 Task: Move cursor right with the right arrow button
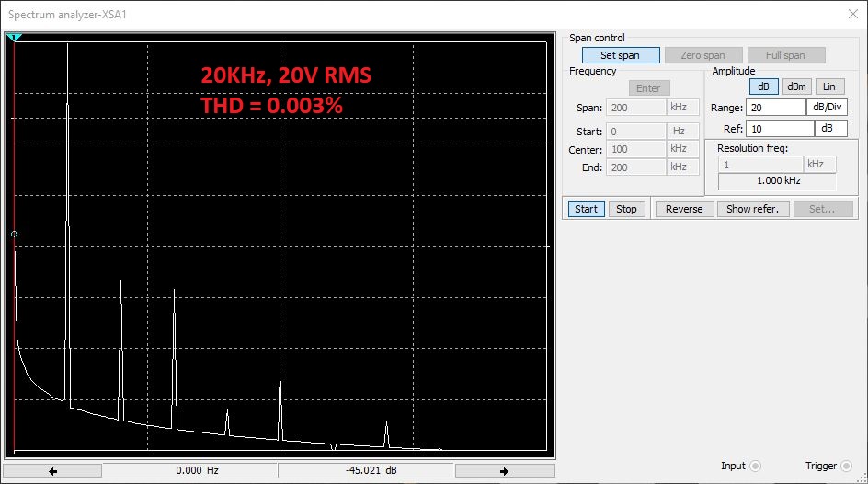click(x=504, y=471)
